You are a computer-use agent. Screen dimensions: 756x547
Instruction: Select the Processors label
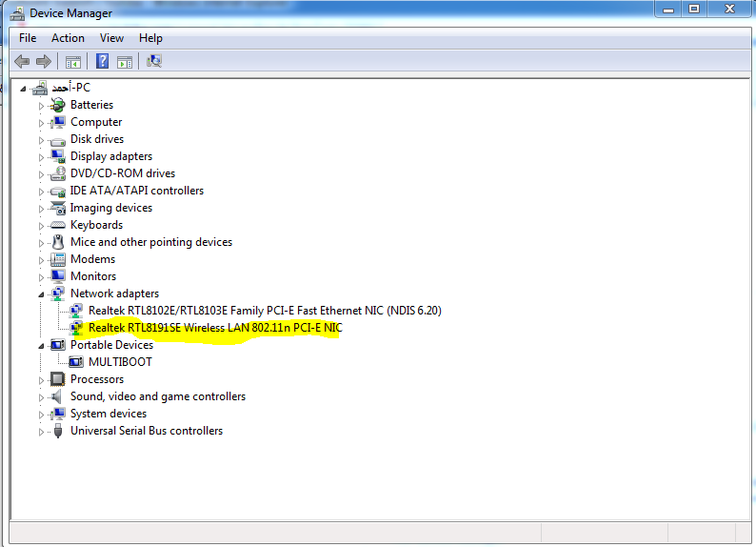point(97,379)
